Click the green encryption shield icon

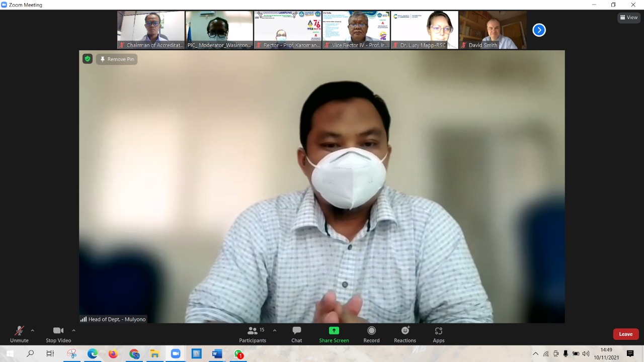[x=88, y=59]
